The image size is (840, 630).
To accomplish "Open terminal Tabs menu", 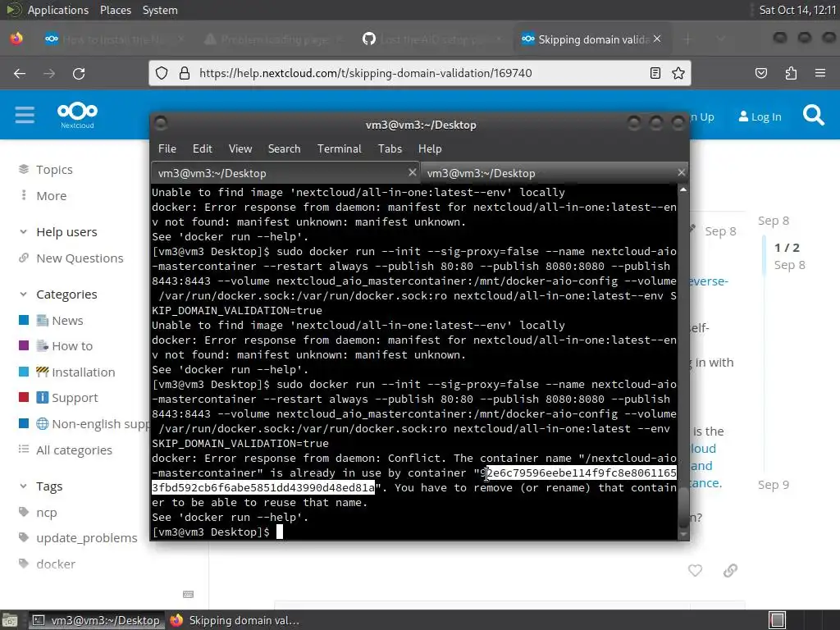I will click(390, 149).
